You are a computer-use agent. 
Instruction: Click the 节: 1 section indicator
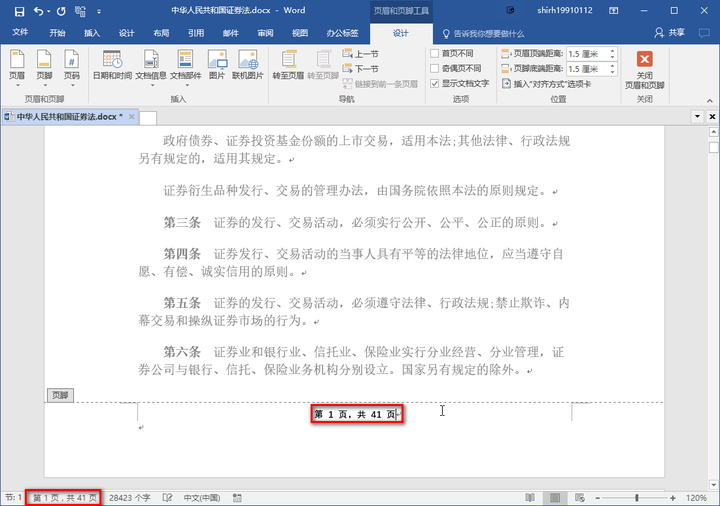point(13,498)
